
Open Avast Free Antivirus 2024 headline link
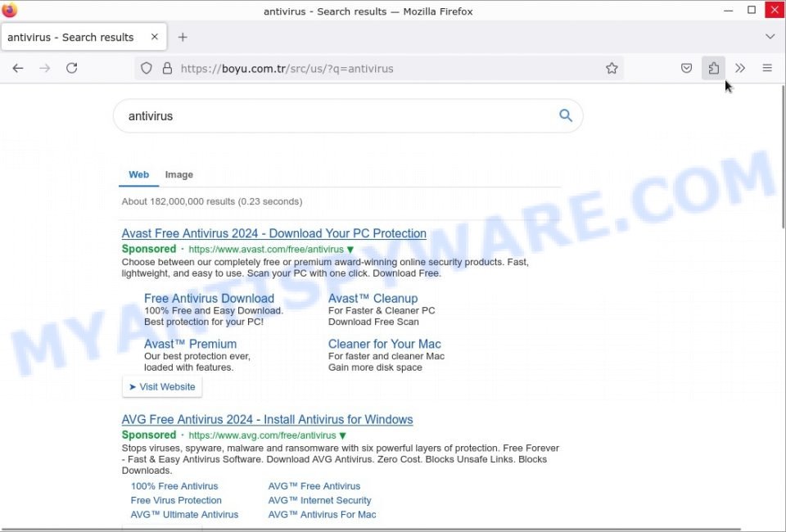[273, 233]
